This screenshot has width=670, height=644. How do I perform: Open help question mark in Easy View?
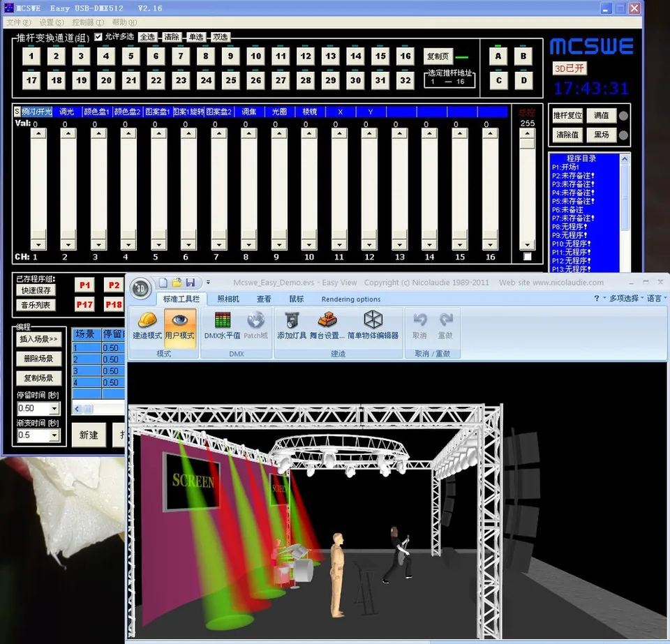pos(597,298)
